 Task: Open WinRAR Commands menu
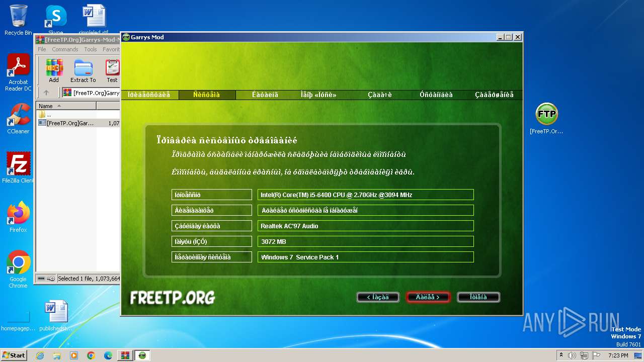click(65, 49)
